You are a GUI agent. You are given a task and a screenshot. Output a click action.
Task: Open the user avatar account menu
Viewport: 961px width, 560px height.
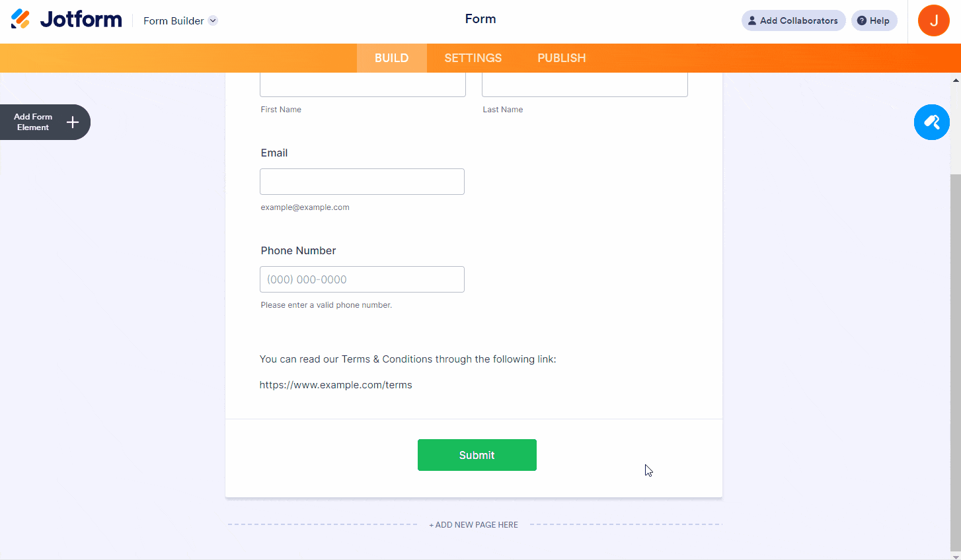point(933,20)
